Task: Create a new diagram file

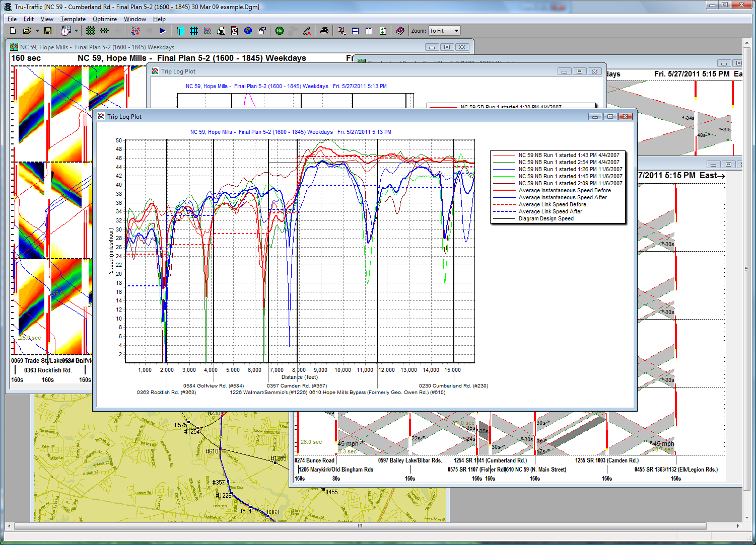Action: point(12,31)
